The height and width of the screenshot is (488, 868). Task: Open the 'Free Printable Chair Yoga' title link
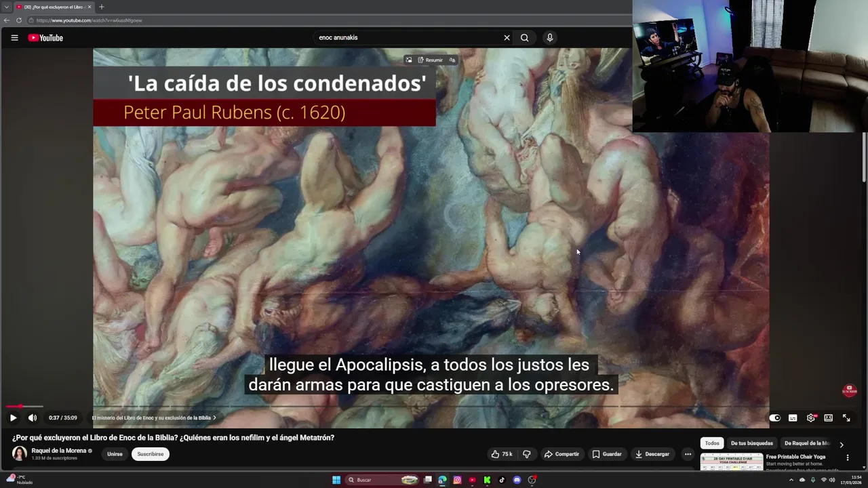click(795, 457)
